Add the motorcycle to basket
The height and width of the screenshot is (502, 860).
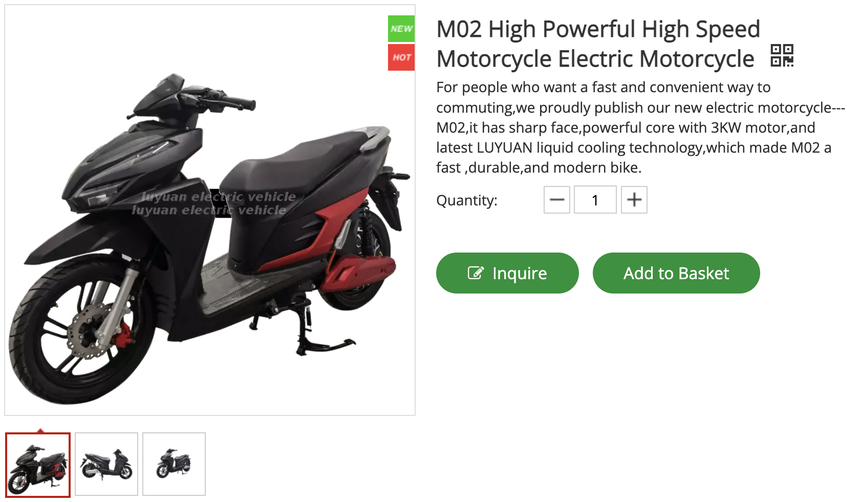676,273
